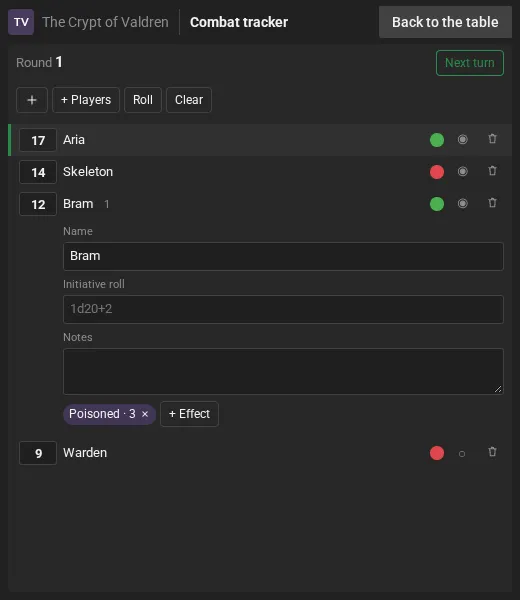The height and width of the screenshot is (600, 520).
Task: Delete Aria from the tracker
Action: point(492,139)
